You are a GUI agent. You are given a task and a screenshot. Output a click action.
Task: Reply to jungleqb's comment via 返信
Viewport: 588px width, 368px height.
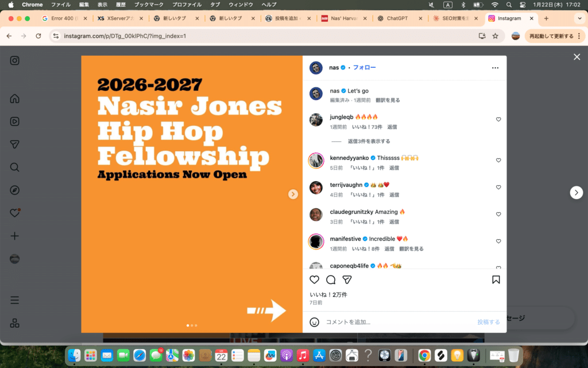click(392, 127)
